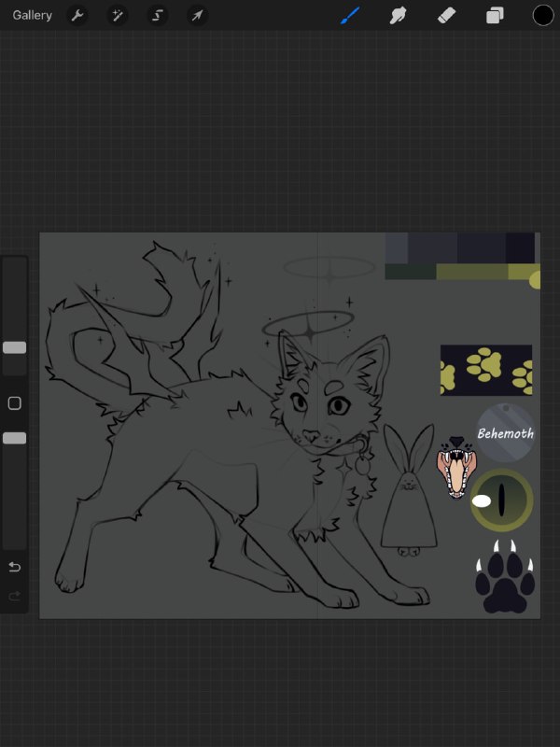Open the Actions wrench menu

77,16
